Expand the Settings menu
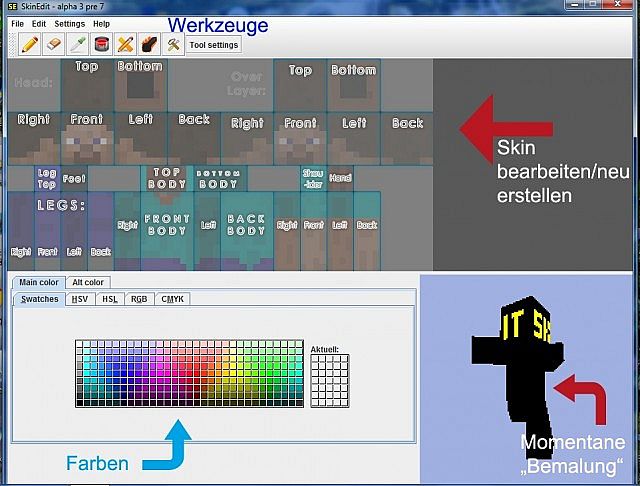Viewport: 640px width, 486px height. pos(69,23)
